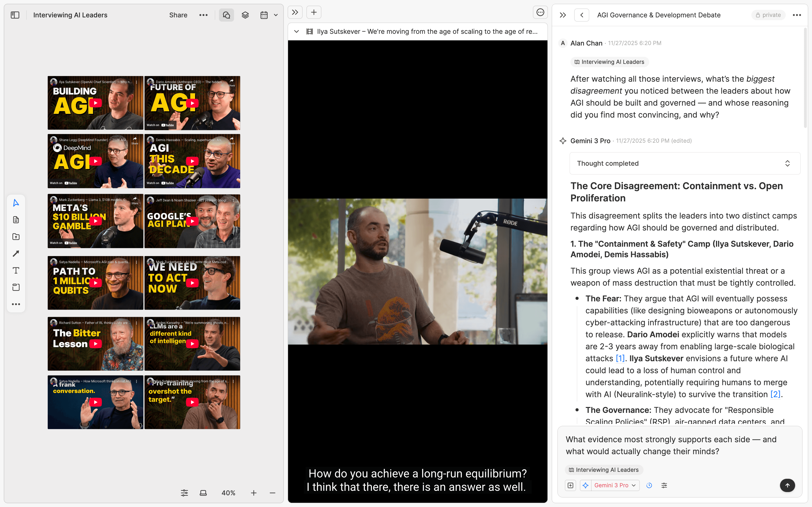Select the document tool in the left toolbar
The width and height of the screenshot is (812, 507).
coord(16,220)
